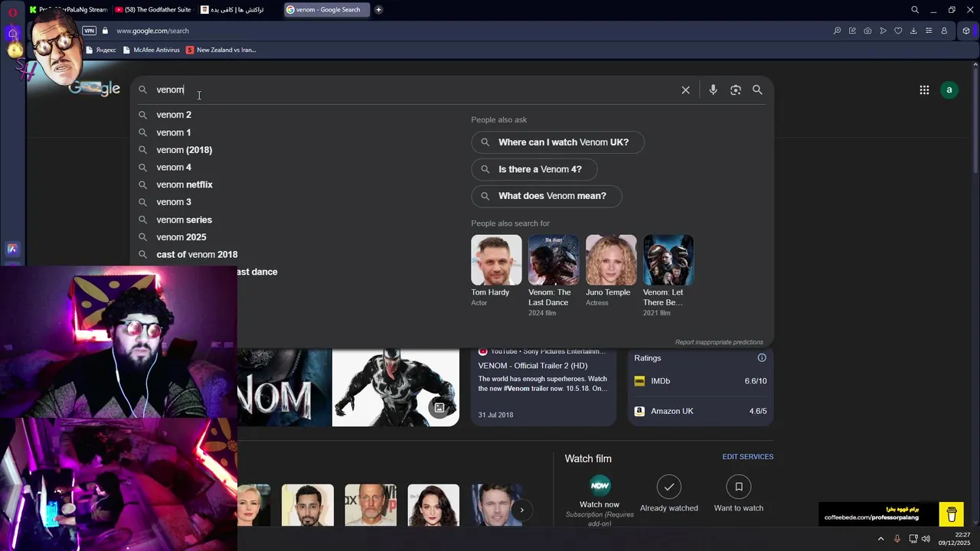Screen dimensions: 980x551
Task: Toggle the Want to watch bookmark
Action: click(x=738, y=487)
